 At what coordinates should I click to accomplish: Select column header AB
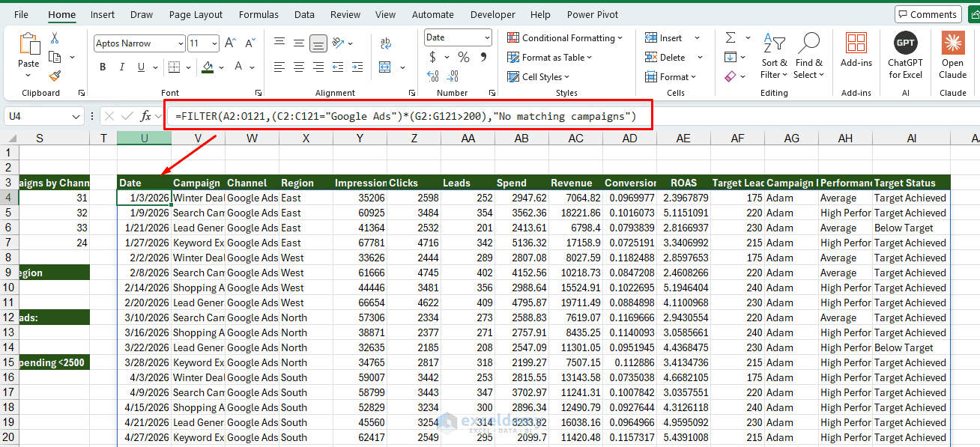click(x=521, y=139)
